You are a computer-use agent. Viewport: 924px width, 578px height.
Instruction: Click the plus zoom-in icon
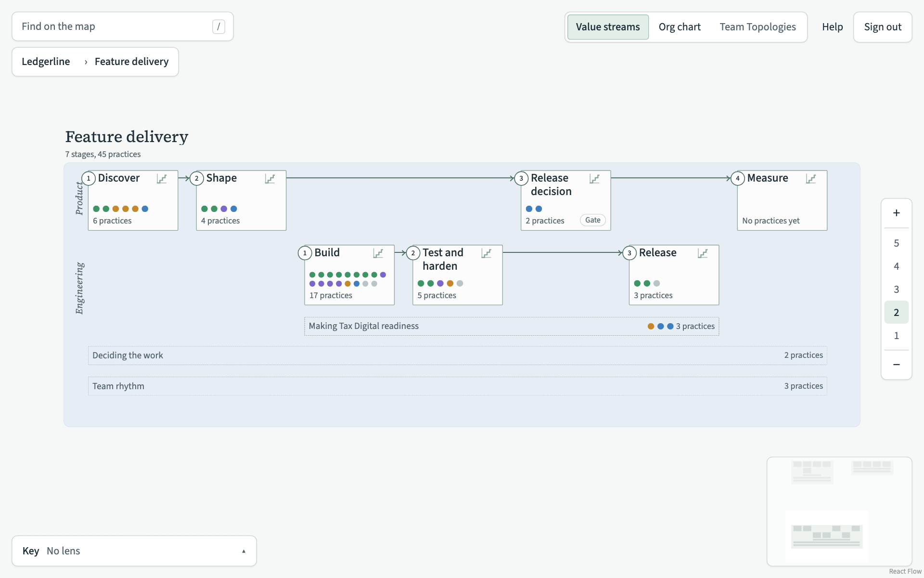[x=896, y=213]
